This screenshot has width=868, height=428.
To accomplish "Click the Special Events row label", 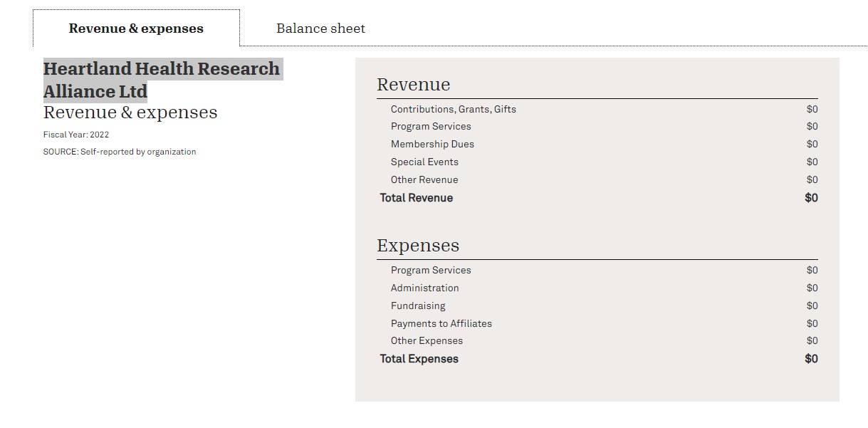I will click(x=424, y=162).
